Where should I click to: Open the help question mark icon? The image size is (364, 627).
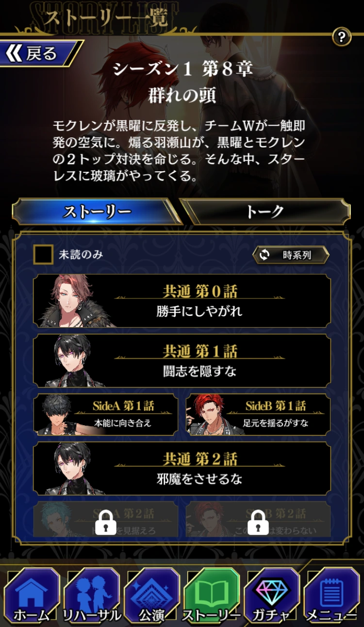342,37
